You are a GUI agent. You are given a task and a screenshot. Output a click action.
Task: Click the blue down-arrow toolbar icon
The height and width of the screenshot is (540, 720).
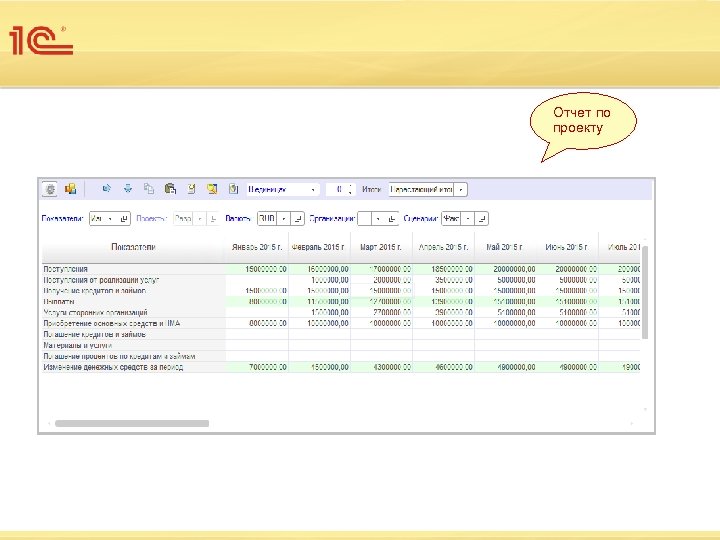[x=128, y=188]
